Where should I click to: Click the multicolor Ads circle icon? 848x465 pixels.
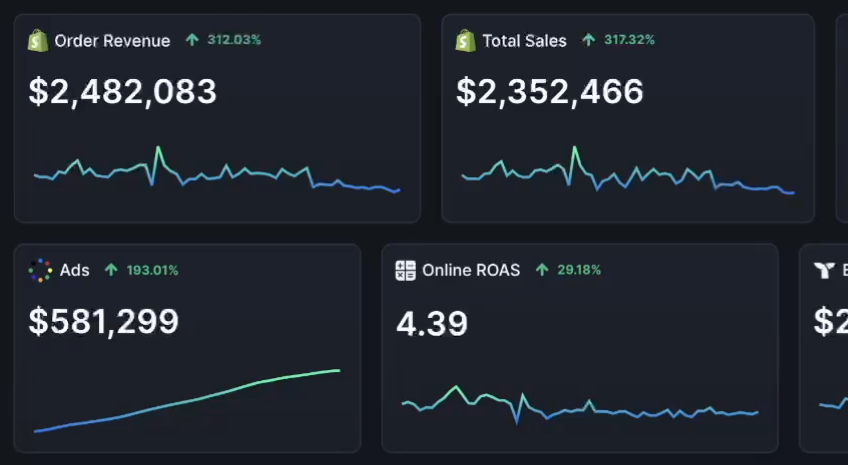point(40,270)
